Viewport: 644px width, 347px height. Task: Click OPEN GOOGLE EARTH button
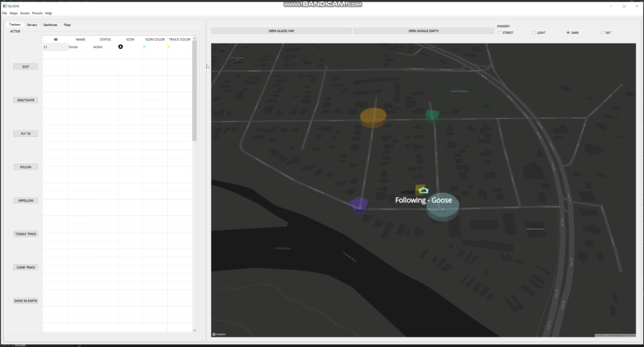pos(423,31)
